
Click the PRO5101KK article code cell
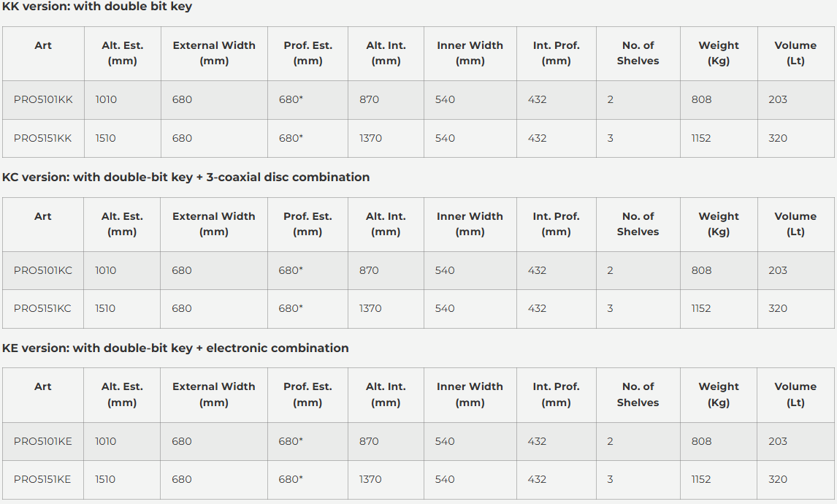point(43,100)
